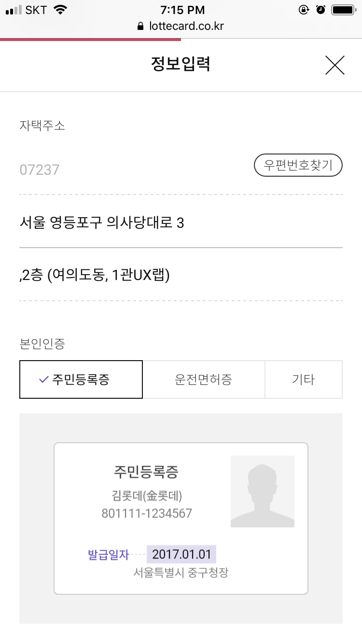The height and width of the screenshot is (644, 362).
Task: Select 기타 verification option
Action: (x=304, y=379)
